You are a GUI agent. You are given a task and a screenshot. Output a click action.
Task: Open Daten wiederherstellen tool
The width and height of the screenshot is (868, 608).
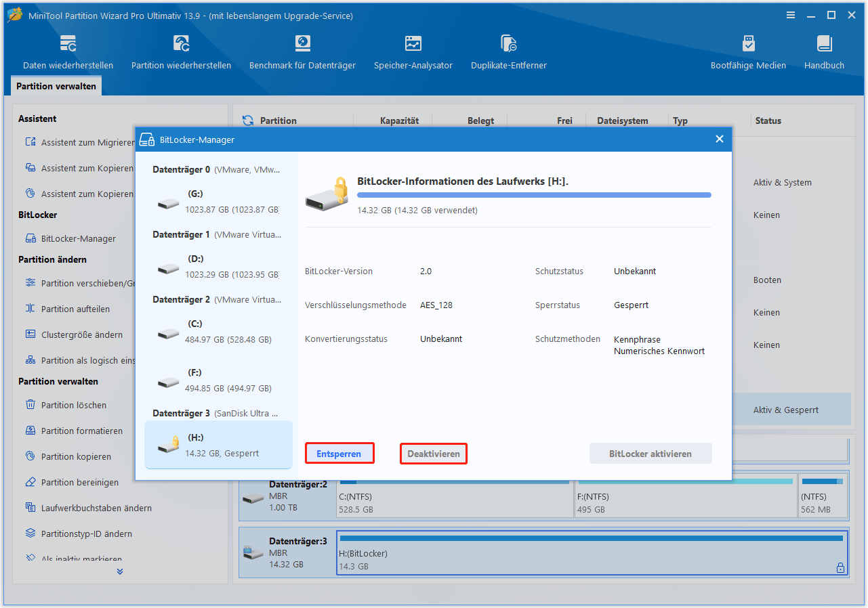68,53
